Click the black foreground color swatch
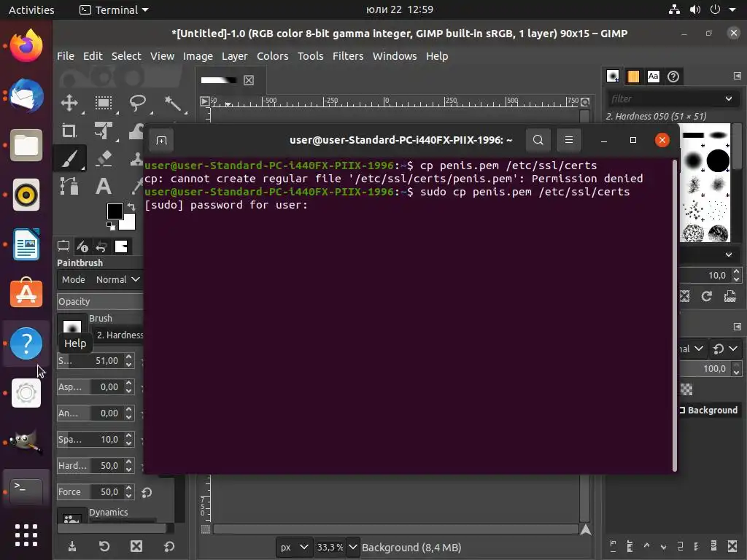Image resolution: width=747 pixels, height=560 pixels. pyautogui.click(x=115, y=211)
